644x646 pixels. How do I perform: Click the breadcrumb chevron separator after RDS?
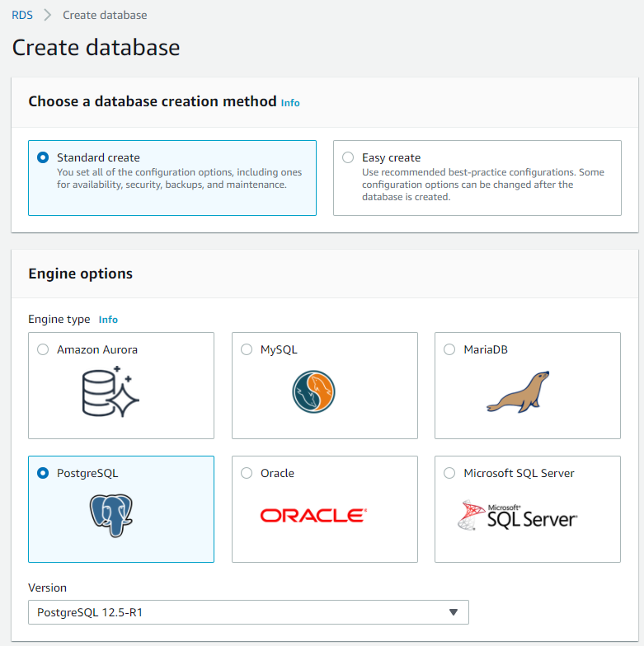pyautogui.click(x=48, y=16)
